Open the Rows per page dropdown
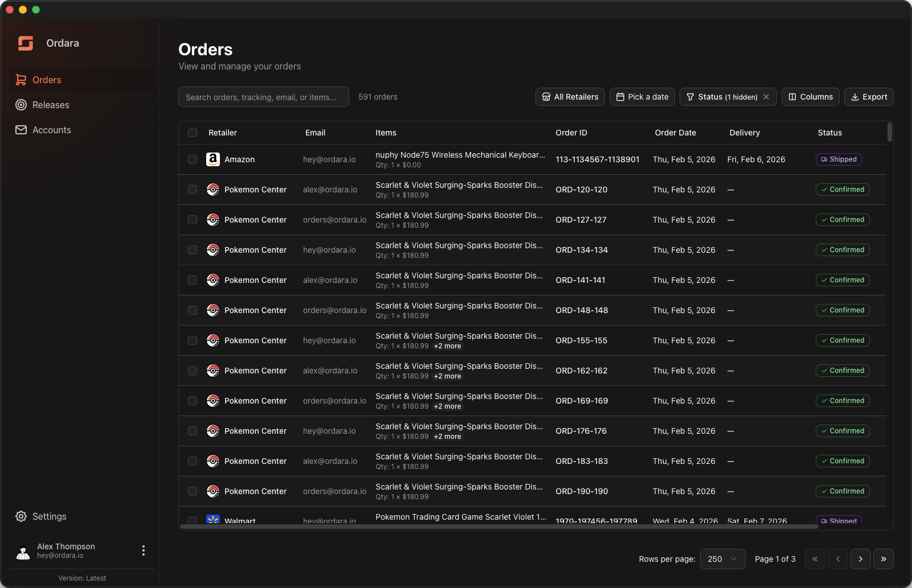This screenshot has width=912, height=588. 722,559
